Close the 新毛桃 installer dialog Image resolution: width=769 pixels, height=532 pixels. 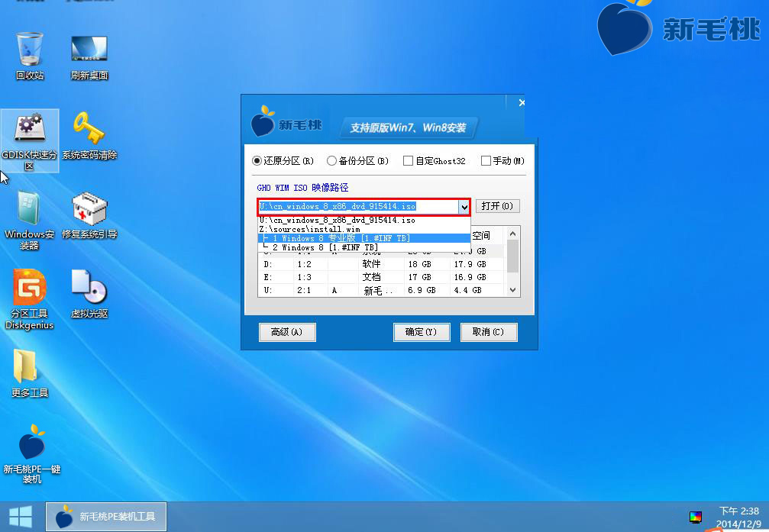[x=522, y=102]
